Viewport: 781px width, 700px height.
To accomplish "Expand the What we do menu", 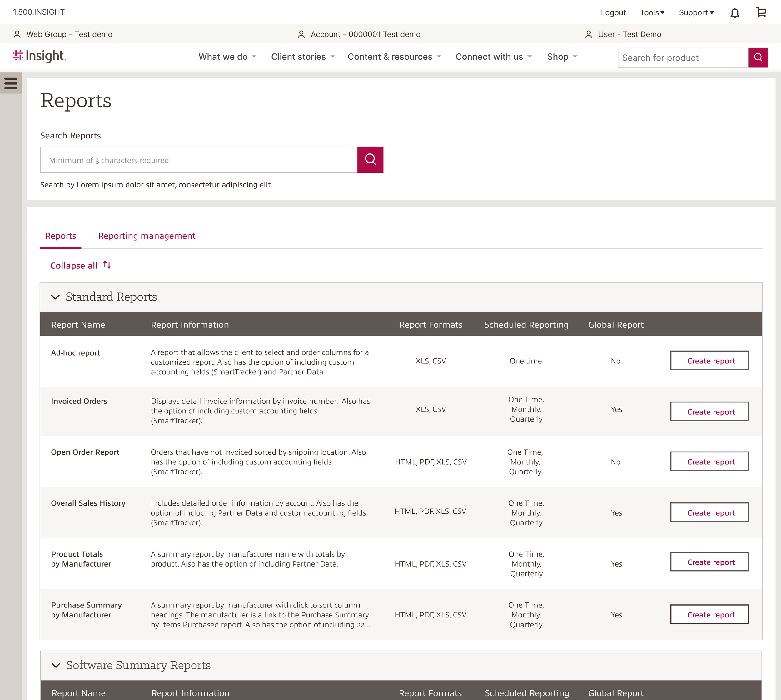I will tap(227, 57).
